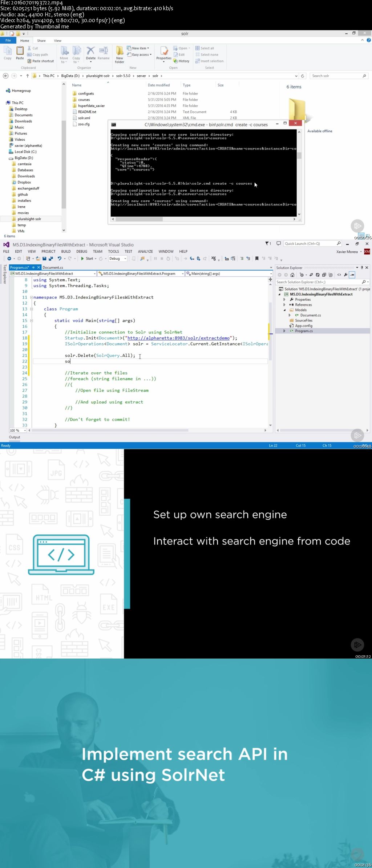This screenshot has width=372, height=868.
Task: Open BUILD menu in Visual Studio
Action: [x=66, y=251]
